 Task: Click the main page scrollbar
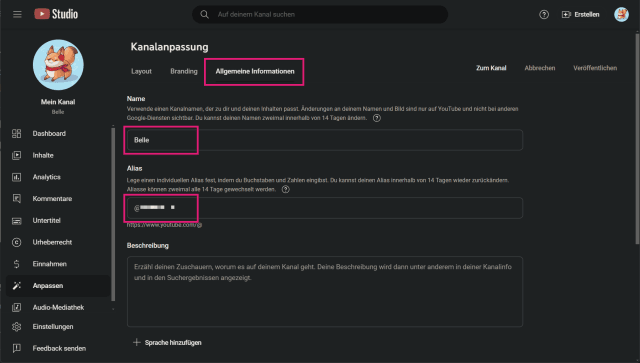637,139
